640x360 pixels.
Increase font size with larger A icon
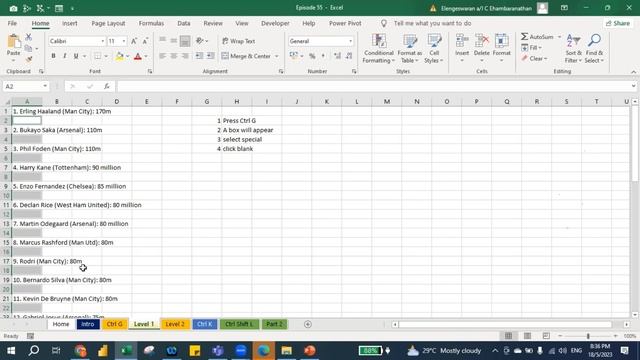coord(134,41)
